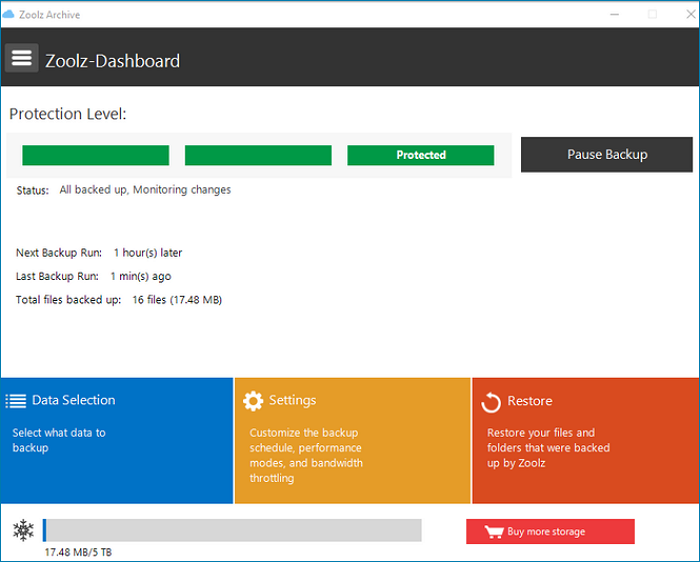This screenshot has width=700, height=562.
Task: Select the middle green protection level bar
Action: 258,155
